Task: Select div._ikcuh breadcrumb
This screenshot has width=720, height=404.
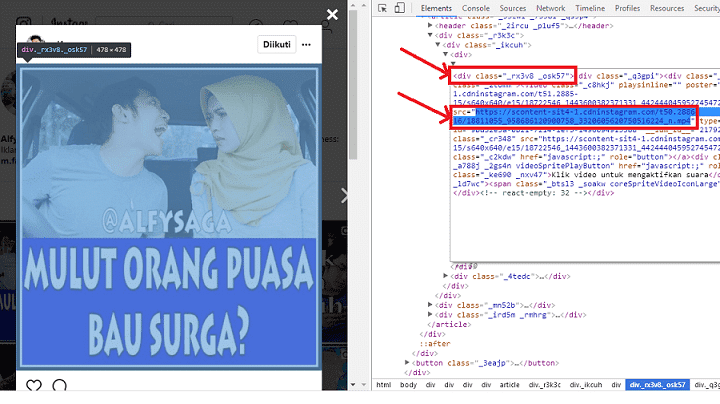Action: click(586, 385)
